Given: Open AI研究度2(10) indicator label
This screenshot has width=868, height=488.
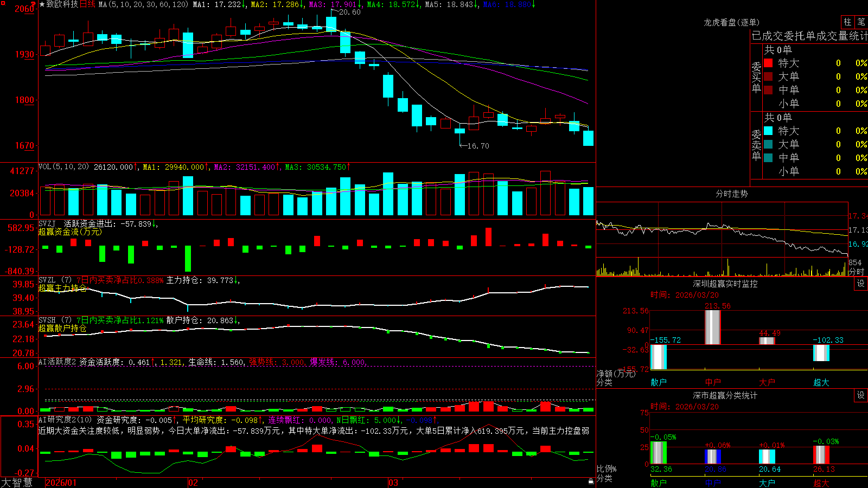Looking at the screenshot, I should click(65, 420).
